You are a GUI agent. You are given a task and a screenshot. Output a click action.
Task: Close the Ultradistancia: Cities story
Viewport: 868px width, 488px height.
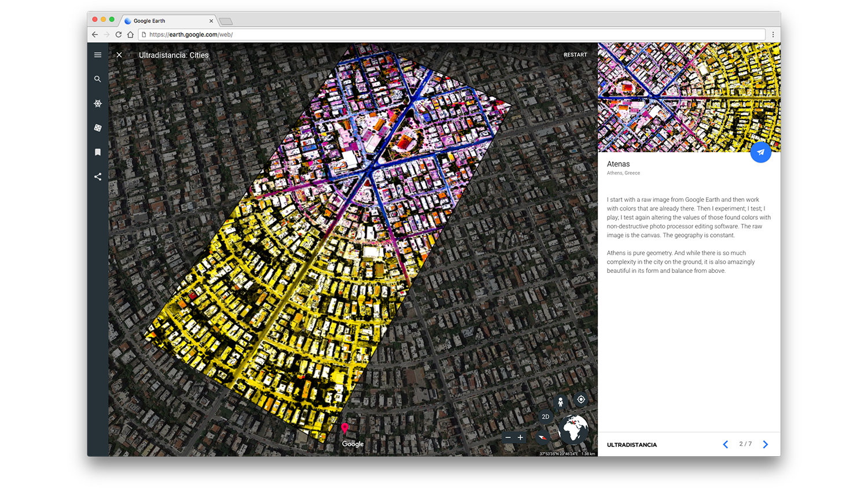pyautogui.click(x=119, y=55)
